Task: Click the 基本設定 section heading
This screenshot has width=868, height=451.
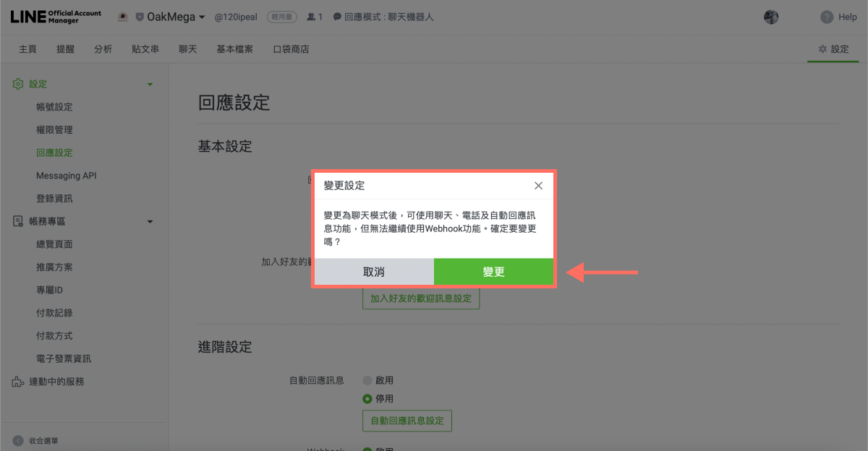Action: [225, 147]
